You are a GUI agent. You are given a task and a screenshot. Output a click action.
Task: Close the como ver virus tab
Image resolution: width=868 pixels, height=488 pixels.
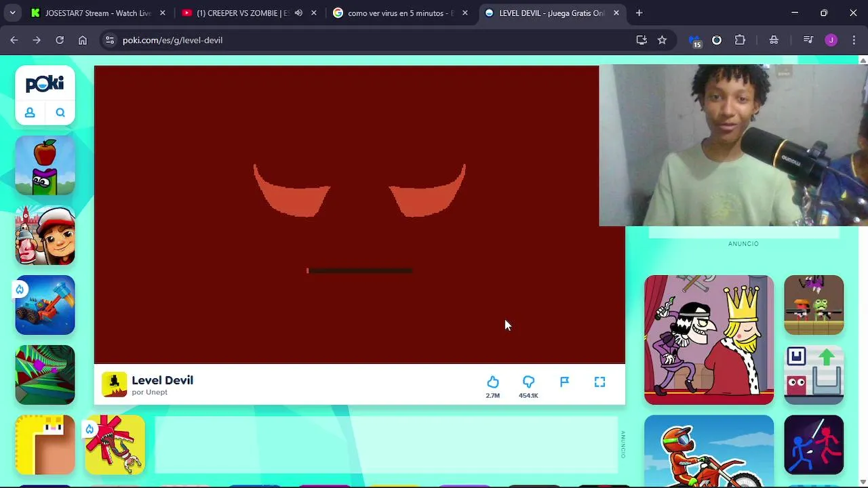point(465,13)
